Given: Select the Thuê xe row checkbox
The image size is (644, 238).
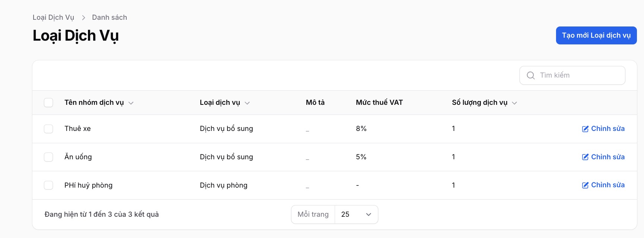Looking at the screenshot, I should click(x=48, y=129).
